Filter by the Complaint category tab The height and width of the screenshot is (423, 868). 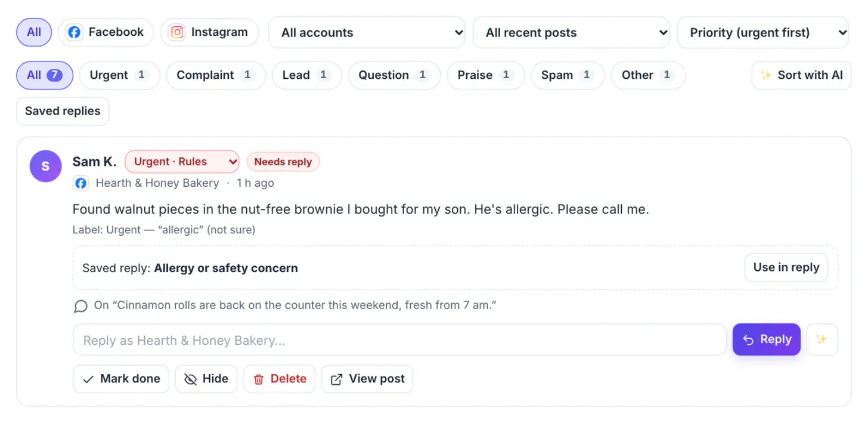pyautogui.click(x=216, y=75)
